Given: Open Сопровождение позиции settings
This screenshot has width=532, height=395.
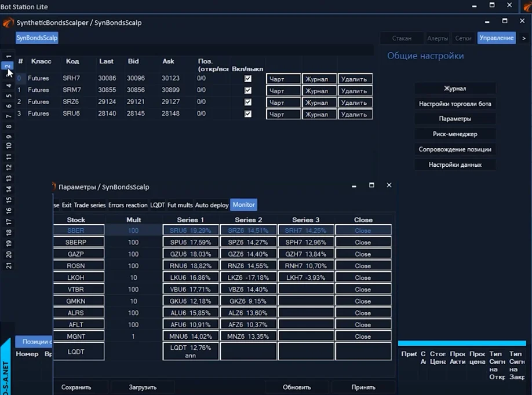Looking at the screenshot, I should point(455,149).
